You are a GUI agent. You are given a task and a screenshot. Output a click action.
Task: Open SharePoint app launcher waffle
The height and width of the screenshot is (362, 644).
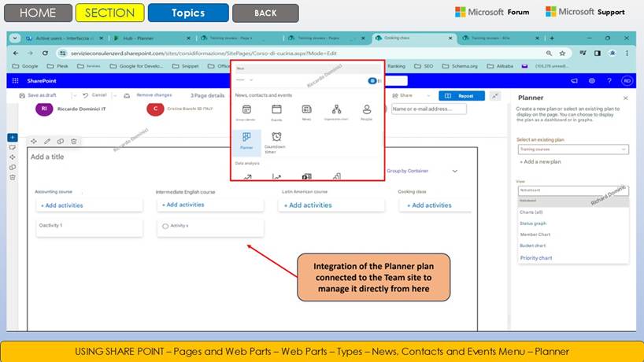coord(15,80)
